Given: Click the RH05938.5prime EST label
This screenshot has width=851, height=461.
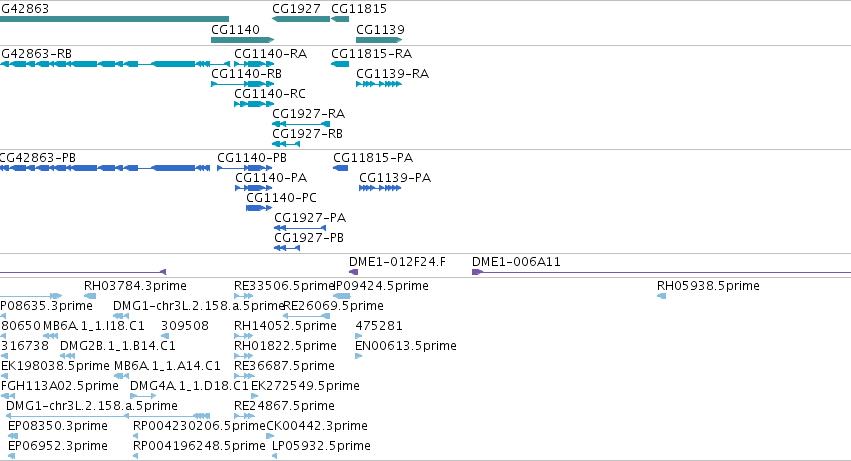Looking at the screenshot, I should (708, 286).
